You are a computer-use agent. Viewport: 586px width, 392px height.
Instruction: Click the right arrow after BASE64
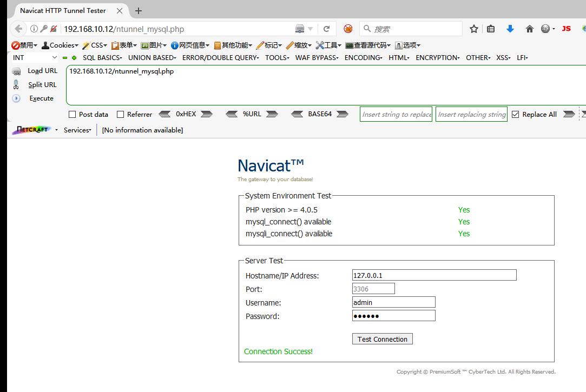tap(343, 114)
